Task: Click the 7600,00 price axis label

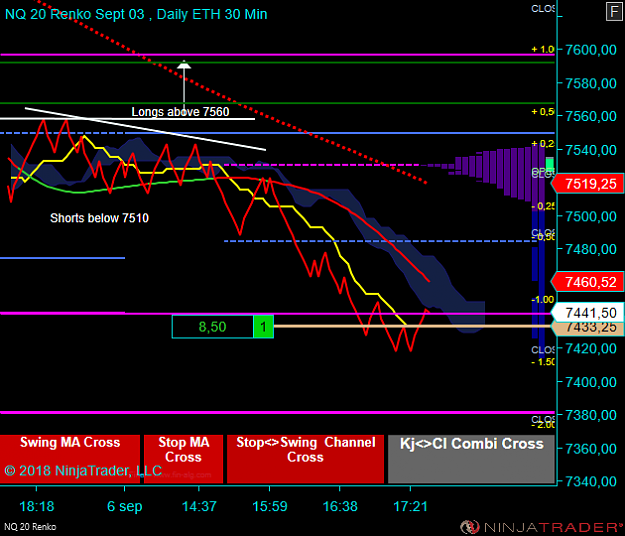Action: [x=591, y=50]
